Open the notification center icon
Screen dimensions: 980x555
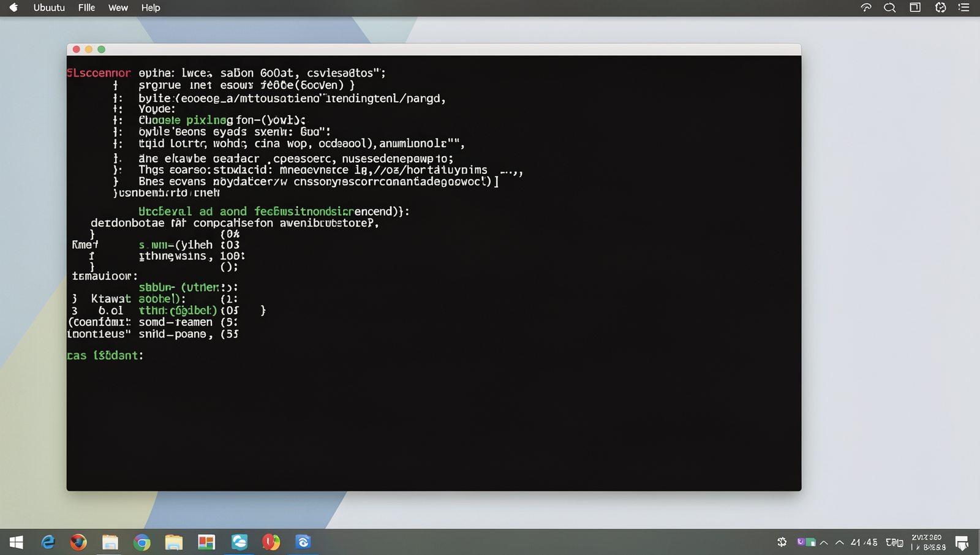click(x=962, y=543)
